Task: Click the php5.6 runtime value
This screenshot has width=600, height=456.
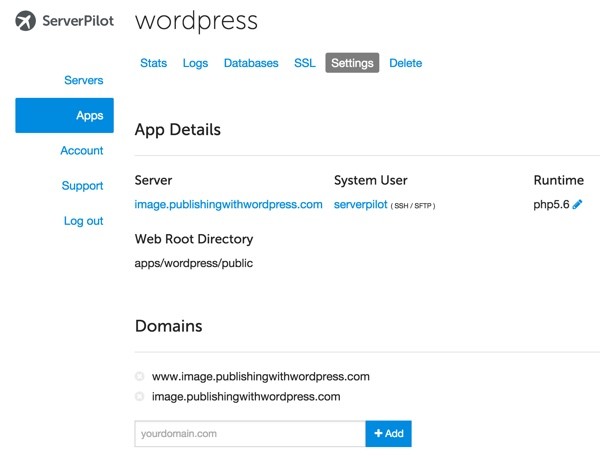Action: pos(551,204)
